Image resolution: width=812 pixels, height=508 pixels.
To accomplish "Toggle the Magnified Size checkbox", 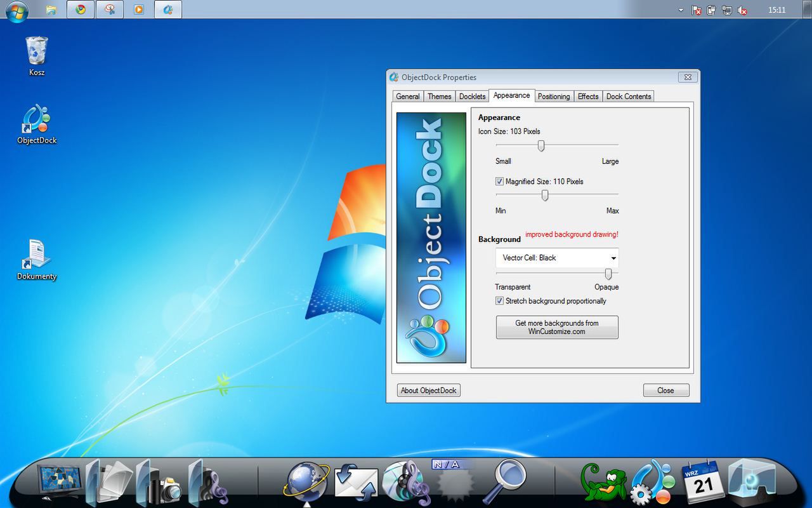I will [x=499, y=182].
